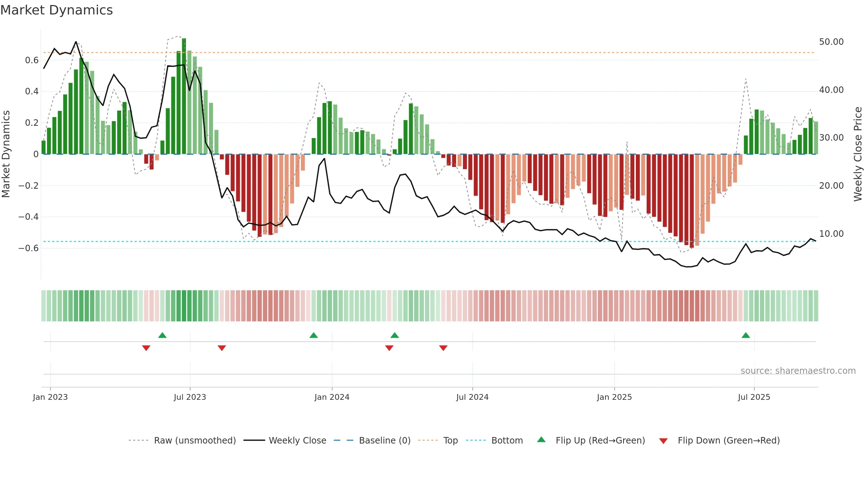This screenshot has width=868, height=488.
Task: Toggle Flip Up (Red→Green) legend entry
Action: point(591,440)
